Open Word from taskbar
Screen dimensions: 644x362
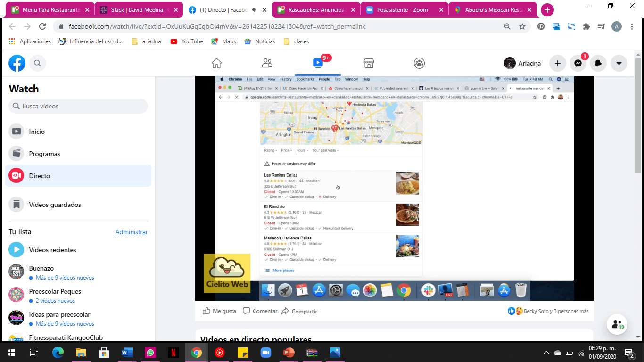pos(127,352)
